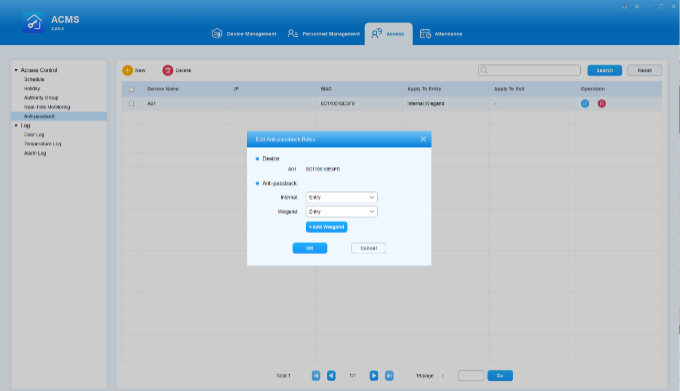Switch to the Device Management tab
The image size is (680, 391).
pos(244,34)
